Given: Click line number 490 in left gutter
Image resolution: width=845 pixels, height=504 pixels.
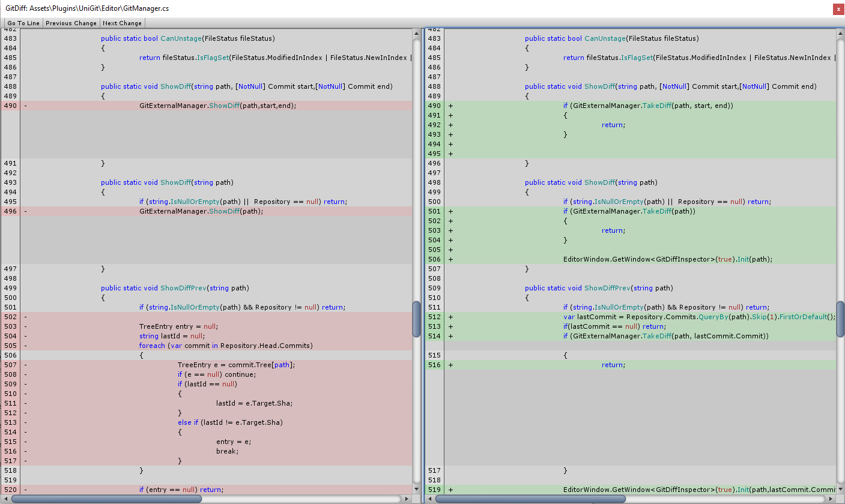Looking at the screenshot, I should [x=10, y=106].
